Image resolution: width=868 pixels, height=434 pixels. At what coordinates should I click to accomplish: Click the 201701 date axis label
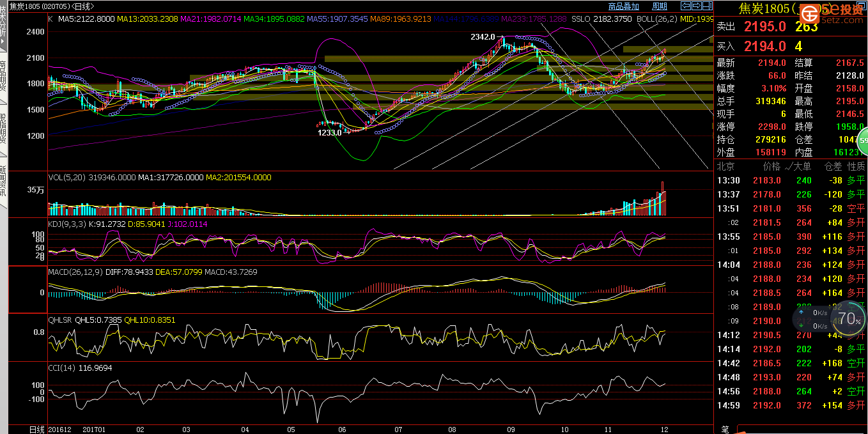click(95, 430)
